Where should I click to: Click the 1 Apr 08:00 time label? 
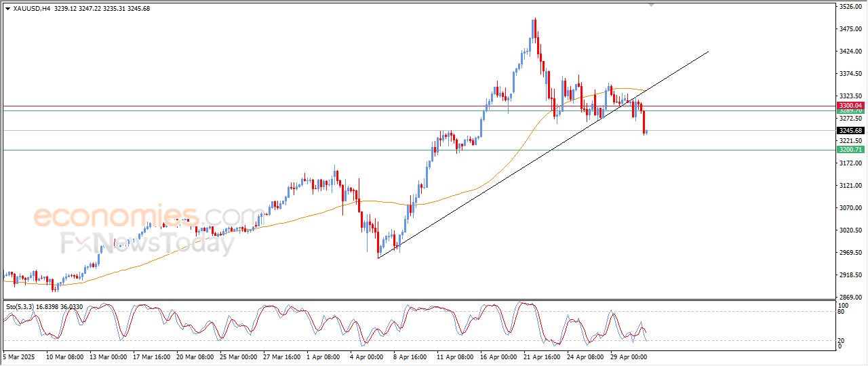(323, 356)
